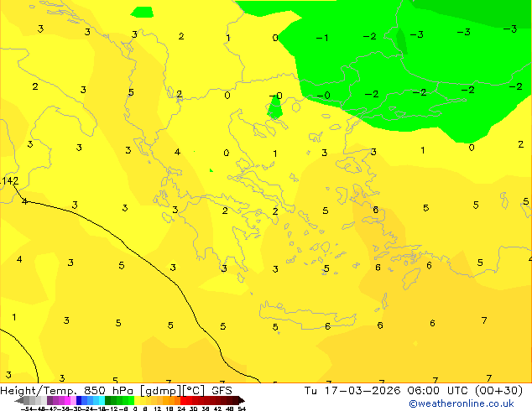
Task: Pick the magenta legend color swatch
Action: pos(67,400)
